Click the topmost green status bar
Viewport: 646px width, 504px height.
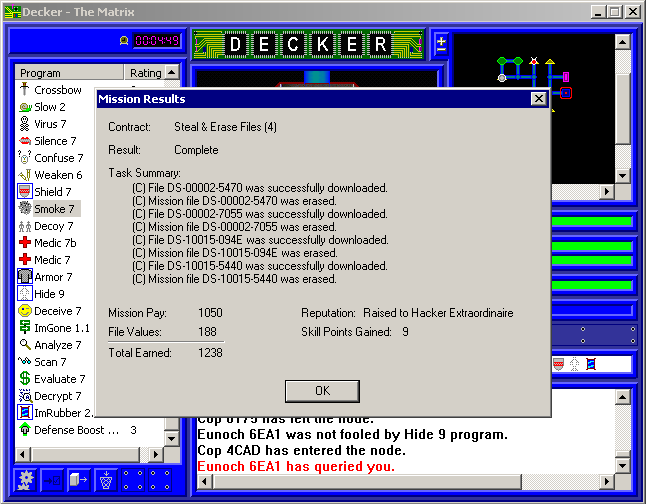[x=592, y=222]
